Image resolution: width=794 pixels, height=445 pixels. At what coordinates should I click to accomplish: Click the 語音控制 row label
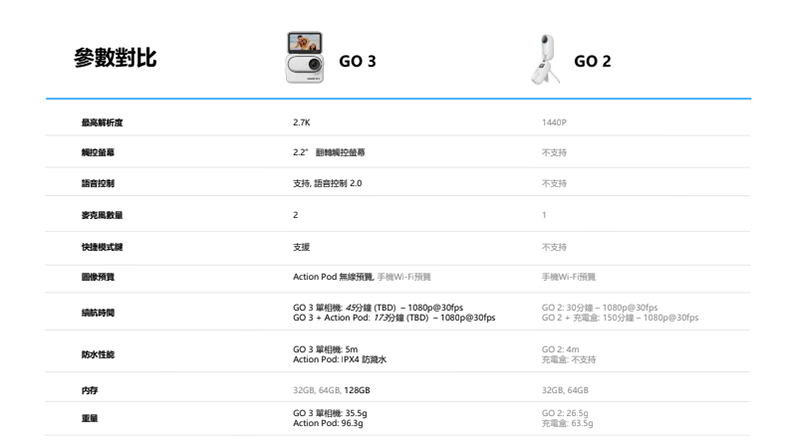pos(98,184)
